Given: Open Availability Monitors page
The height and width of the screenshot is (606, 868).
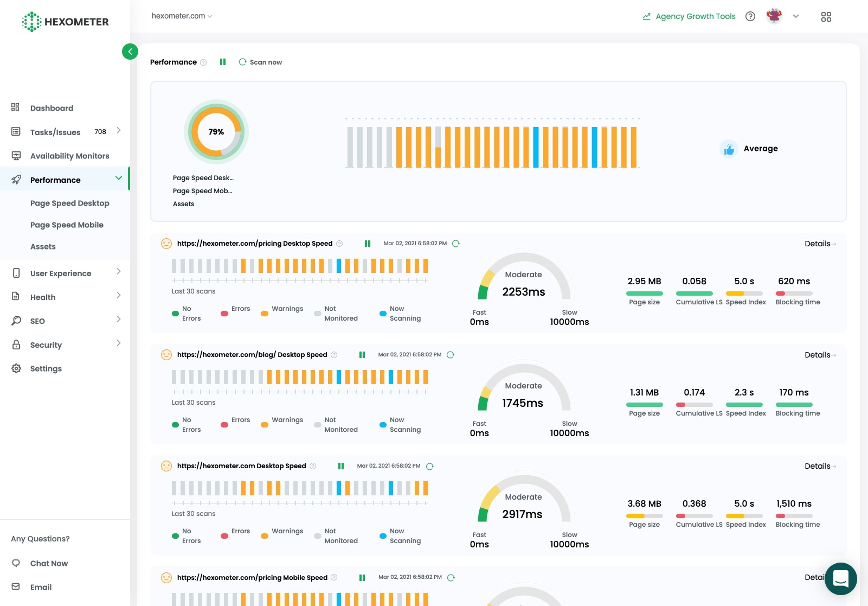Looking at the screenshot, I should point(69,156).
